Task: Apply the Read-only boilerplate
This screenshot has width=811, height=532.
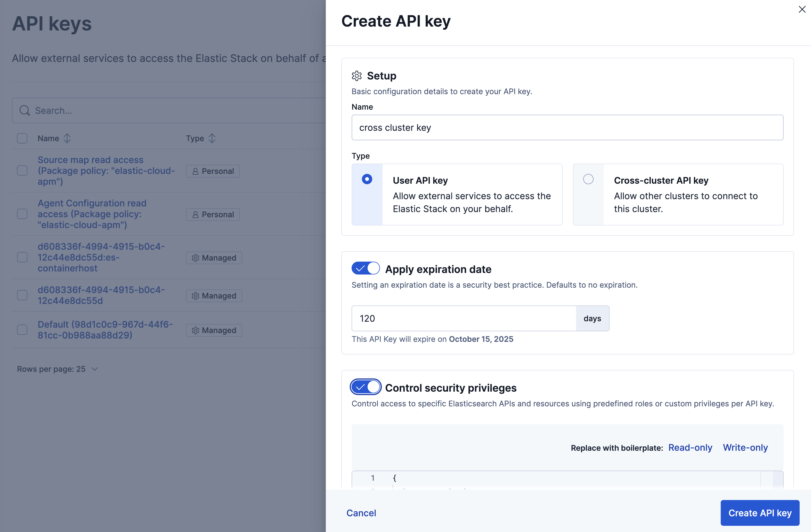Action: click(690, 447)
